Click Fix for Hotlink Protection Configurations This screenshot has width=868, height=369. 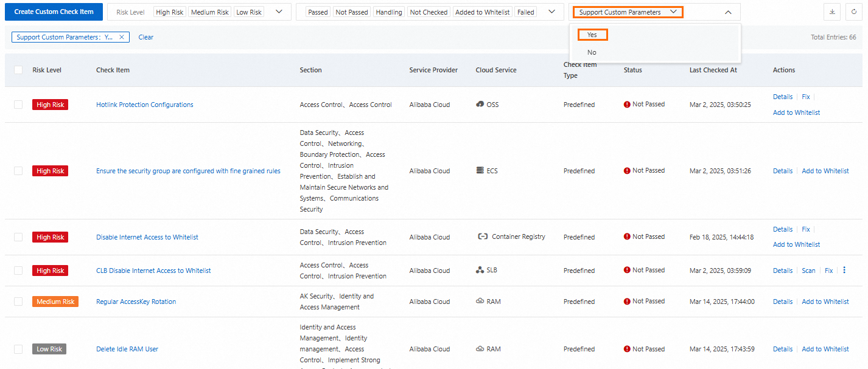click(x=806, y=97)
